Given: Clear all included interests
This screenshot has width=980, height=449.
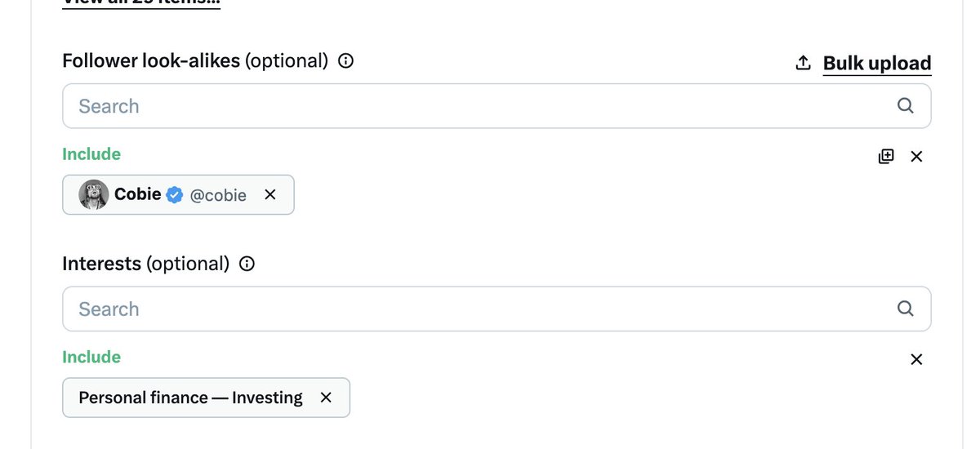Looking at the screenshot, I should (x=916, y=359).
